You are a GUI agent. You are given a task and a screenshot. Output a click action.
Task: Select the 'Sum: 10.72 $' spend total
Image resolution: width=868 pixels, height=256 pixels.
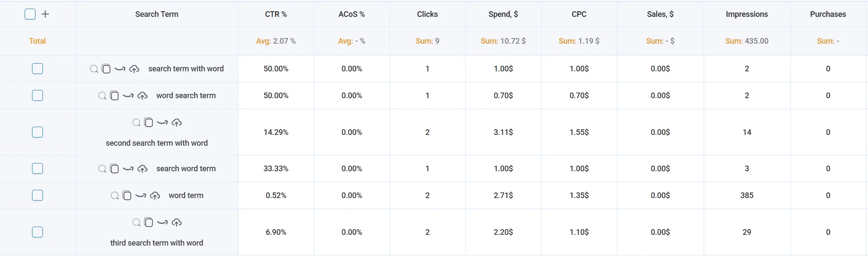[503, 41]
